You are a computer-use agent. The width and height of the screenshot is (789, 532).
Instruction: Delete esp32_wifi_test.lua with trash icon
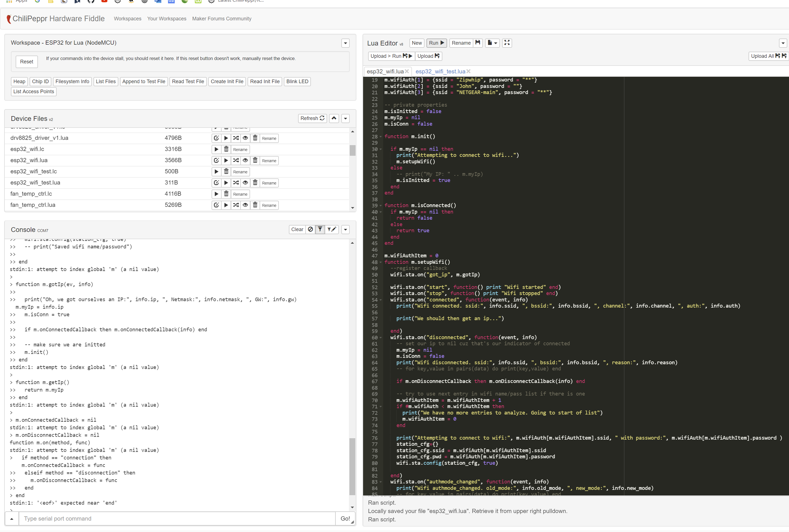click(x=255, y=183)
